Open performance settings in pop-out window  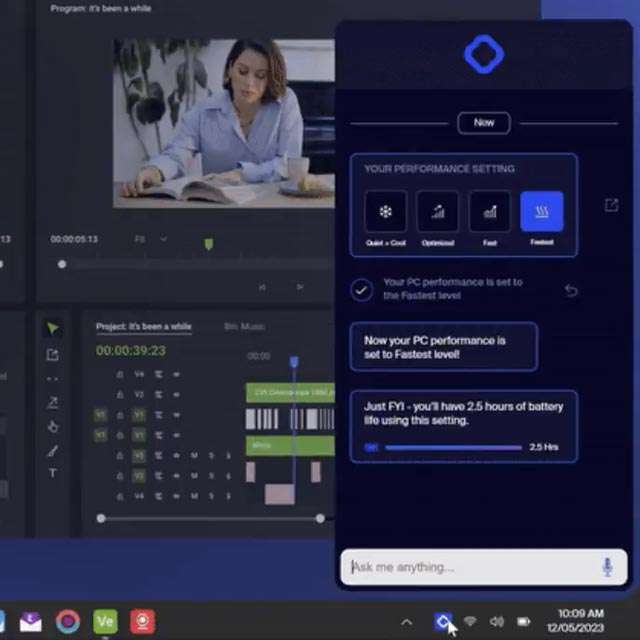tap(611, 205)
